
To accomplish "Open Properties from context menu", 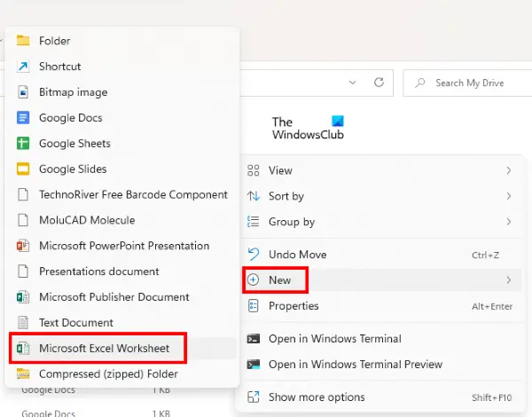I will click(x=381, y=305).
